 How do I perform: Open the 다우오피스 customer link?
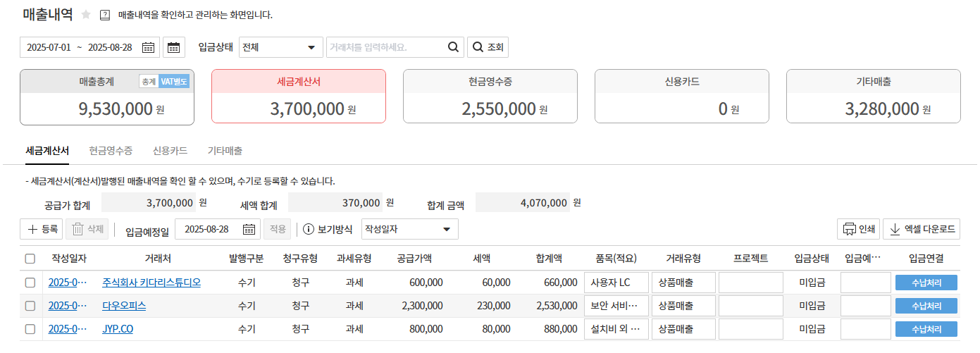tap(124, 306)
